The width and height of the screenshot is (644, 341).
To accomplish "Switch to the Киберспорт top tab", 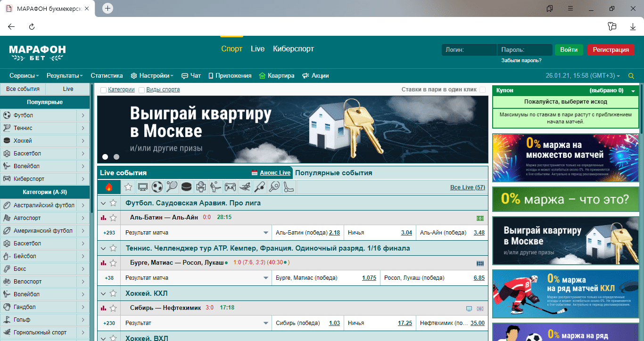I will (x=293, y=49).
